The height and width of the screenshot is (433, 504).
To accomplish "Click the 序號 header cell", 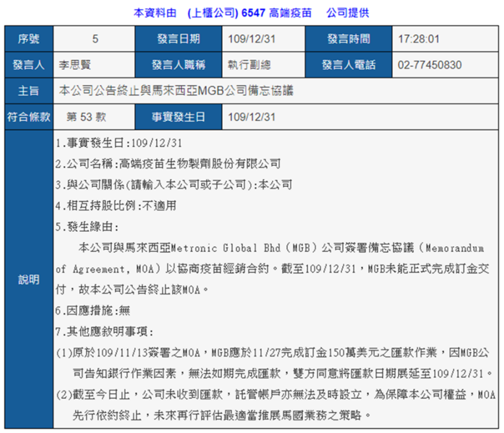I will click(29, 39).
